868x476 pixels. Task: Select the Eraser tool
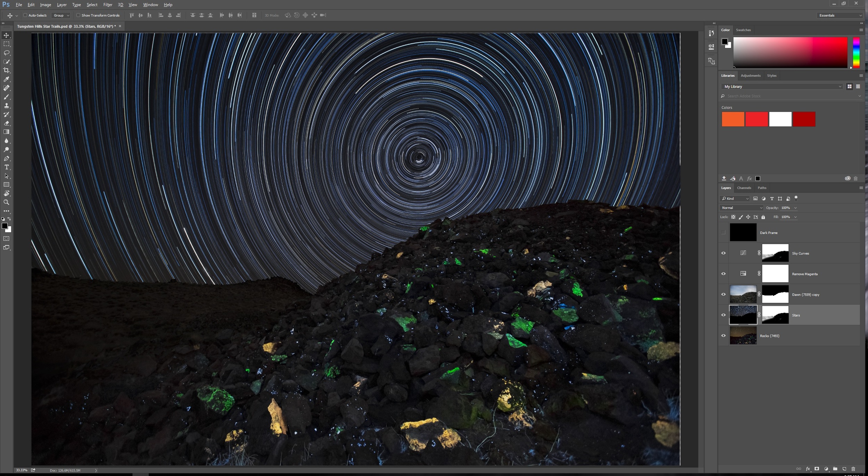(7, 123)
